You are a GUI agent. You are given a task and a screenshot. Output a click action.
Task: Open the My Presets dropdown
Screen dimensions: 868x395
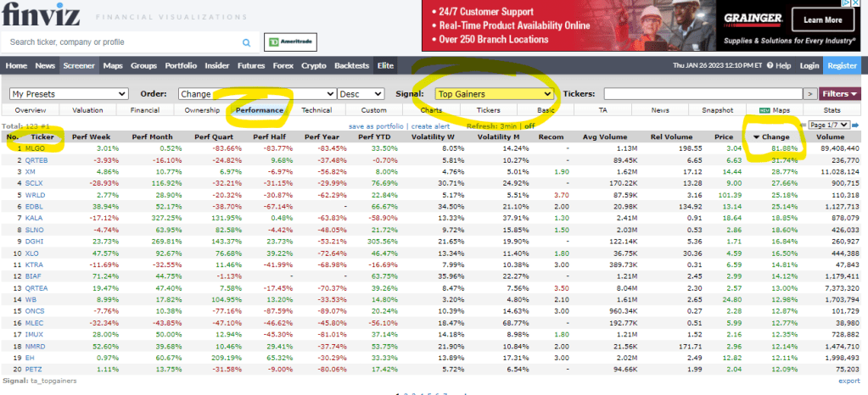point(69,93)
